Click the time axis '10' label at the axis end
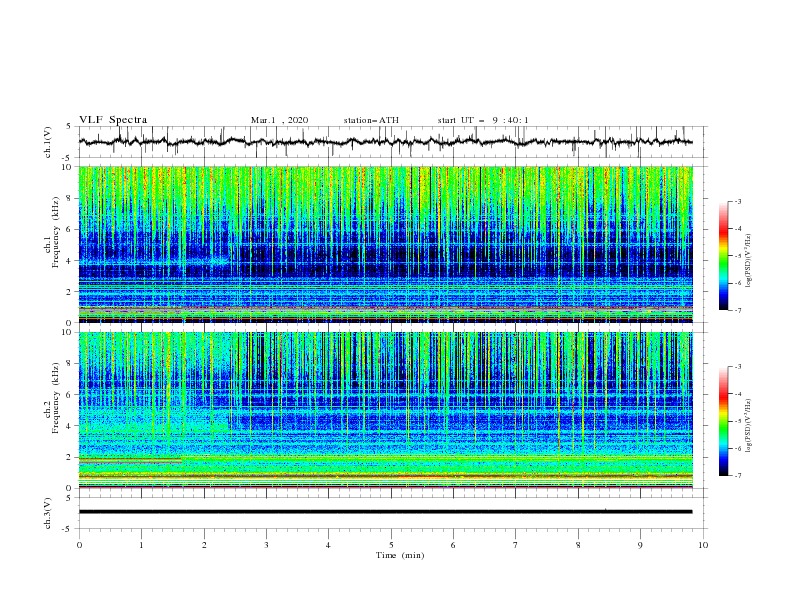The image size is (792, 612). click(703, 545)
